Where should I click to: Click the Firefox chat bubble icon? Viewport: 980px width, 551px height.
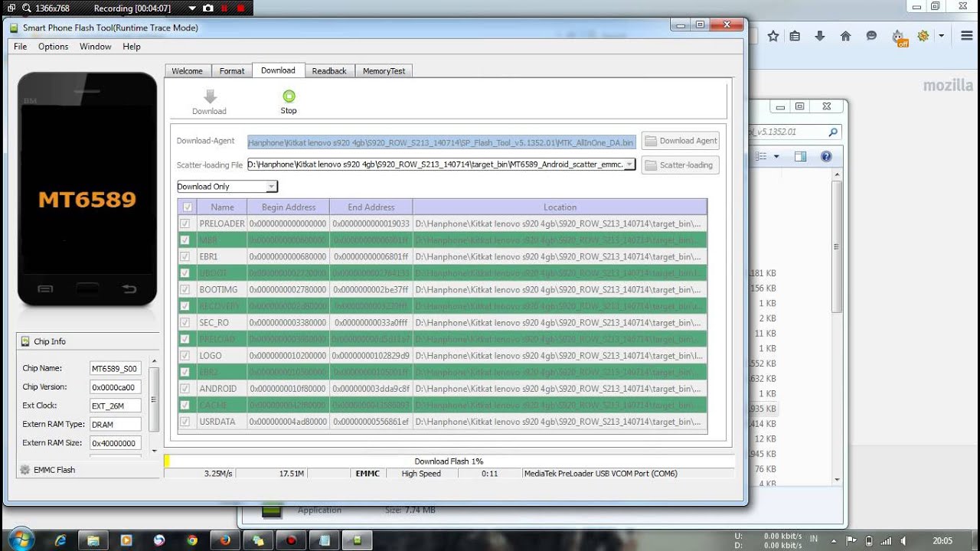[x=871, y=36]
